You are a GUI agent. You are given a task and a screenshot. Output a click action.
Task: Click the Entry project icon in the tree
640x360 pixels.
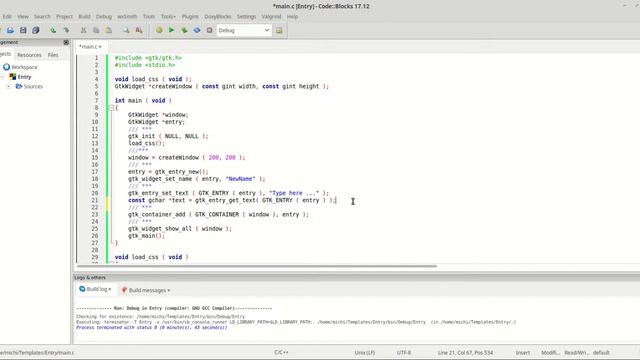click(x=13, y=76)
